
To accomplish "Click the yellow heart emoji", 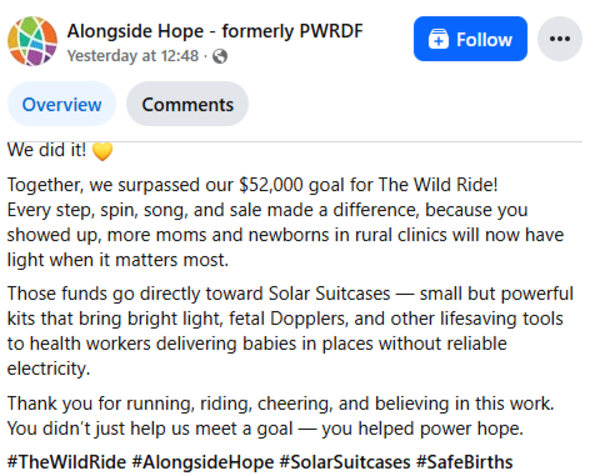I will (102, 151).
